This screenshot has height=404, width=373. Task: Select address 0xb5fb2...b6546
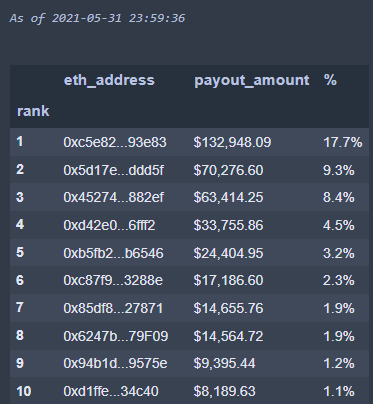pos(113,253)
